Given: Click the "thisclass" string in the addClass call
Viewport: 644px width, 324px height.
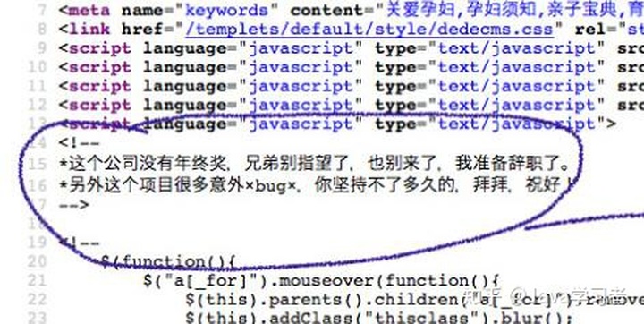Looking at the screenshot, I should pyautogui.click(x=422, y=319).
